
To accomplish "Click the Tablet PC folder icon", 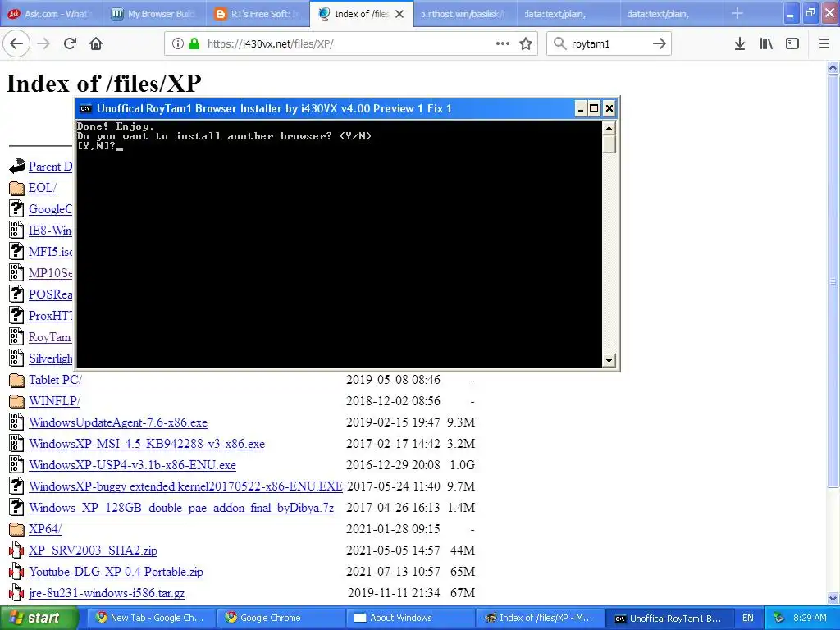I will tap(17, 380).
